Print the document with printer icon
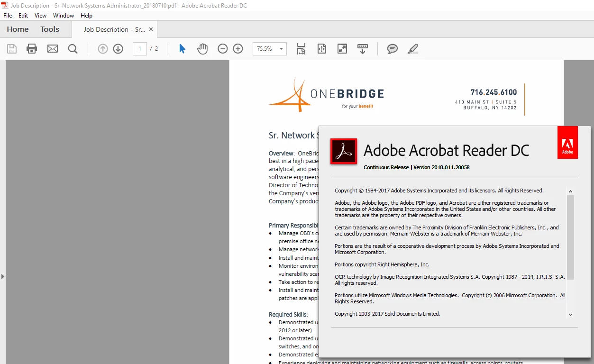The width and height of the screenshot is (594, 364). coord(32,49)
